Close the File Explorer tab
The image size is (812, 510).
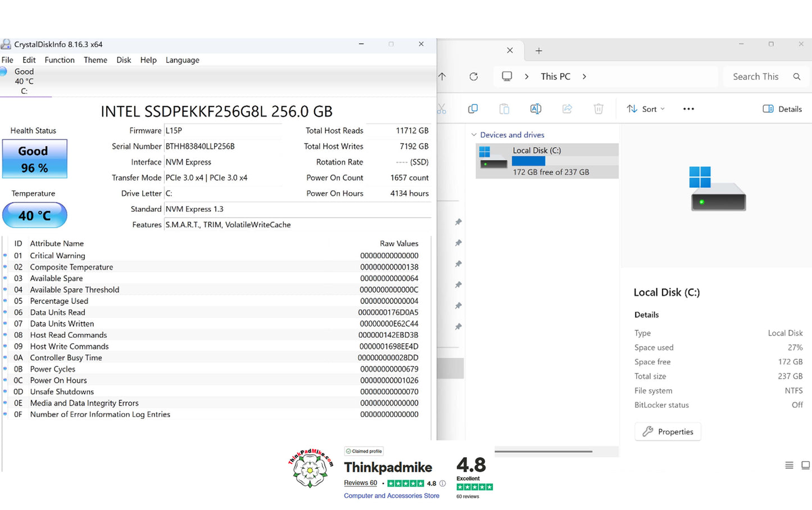tap(510, 51)
